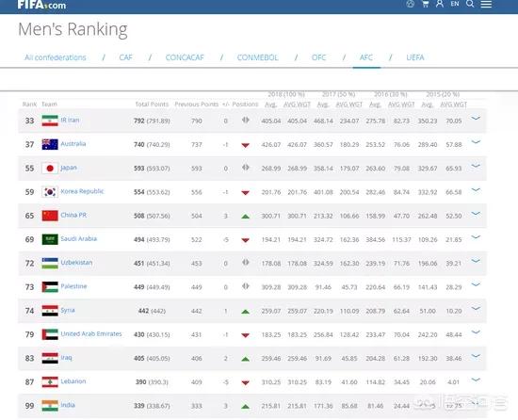This screenshot has height=420, width=518.
Task: Click the search magnifier icon
Action: point(470,4)
